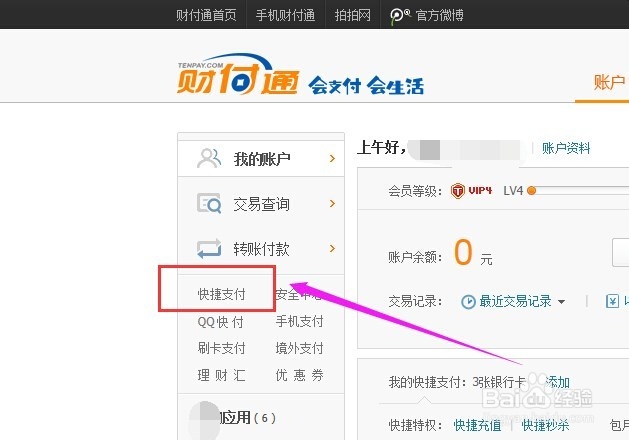Open 转账付款 sidebar item
Screen dimensions: 629x440
click(261, 249)
